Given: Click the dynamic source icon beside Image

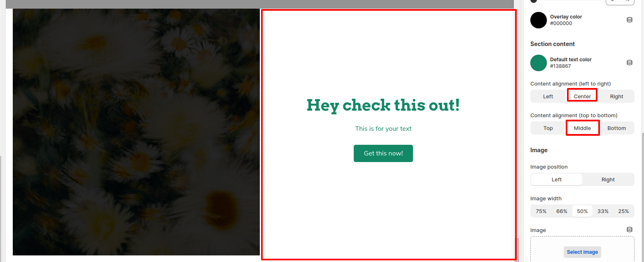Looking at the screenshot, I should tap(629, 230).
